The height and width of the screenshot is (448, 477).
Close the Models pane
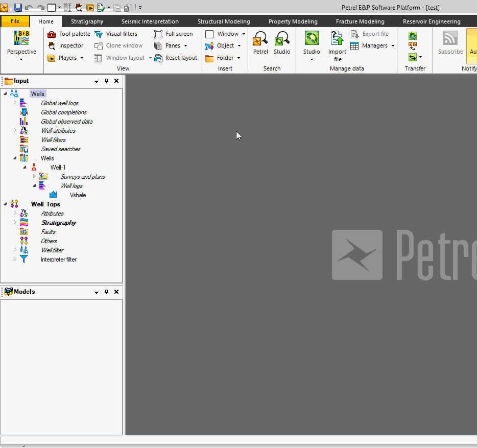[116, 292]
